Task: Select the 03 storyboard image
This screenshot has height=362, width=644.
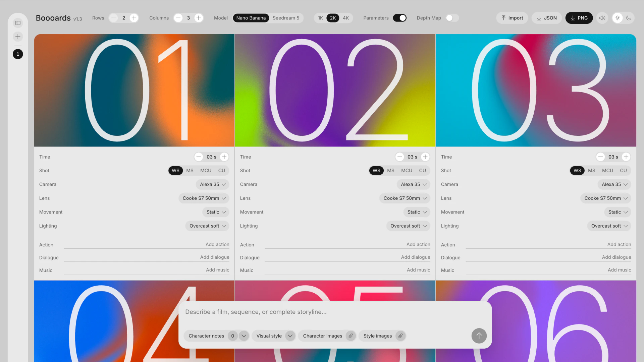Action: click(536, 90)
